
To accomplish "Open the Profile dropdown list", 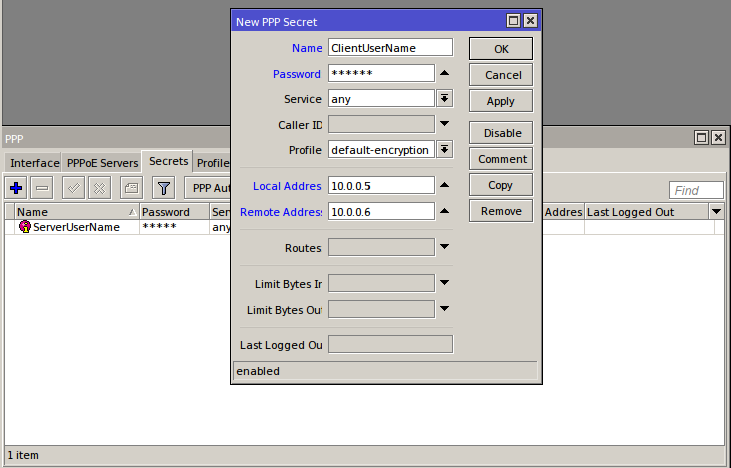I will pyautogui.click(x=445, y=150).
